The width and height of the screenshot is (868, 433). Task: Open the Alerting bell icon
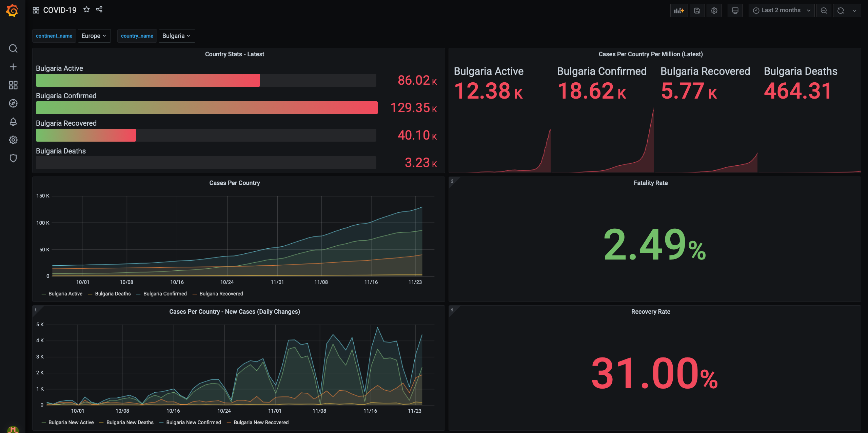click(13, 122)
